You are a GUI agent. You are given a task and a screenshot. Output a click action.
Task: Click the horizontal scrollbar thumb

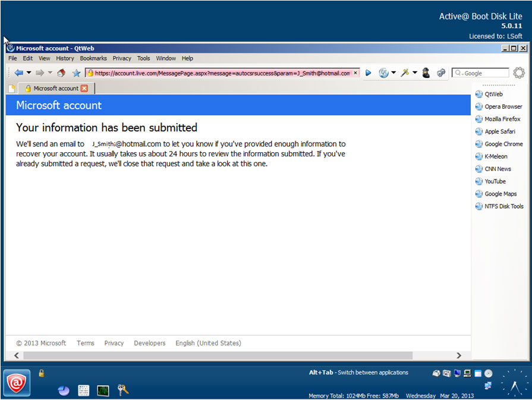(x=218, y=355)
